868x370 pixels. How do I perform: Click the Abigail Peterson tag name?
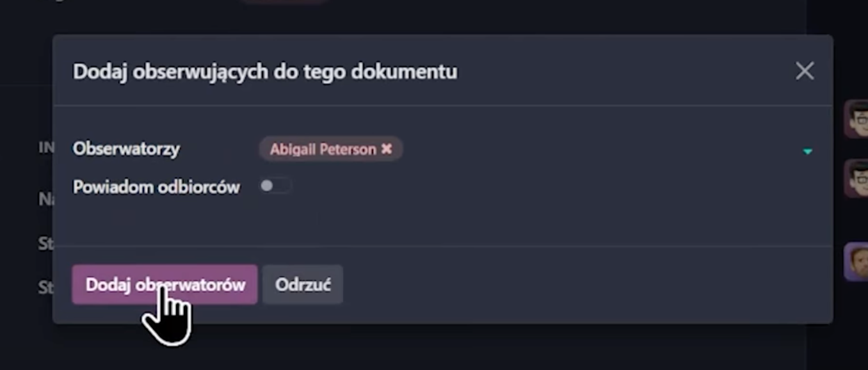[x=323, y=149]
